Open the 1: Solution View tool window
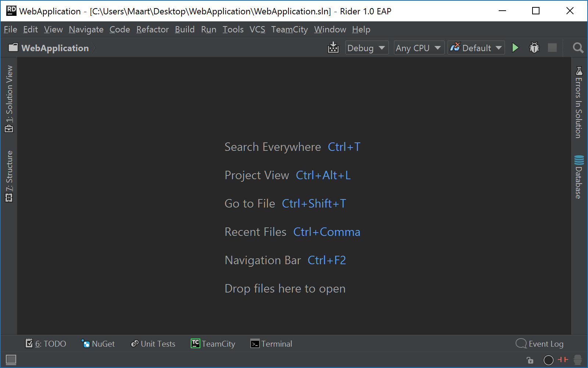Viewport: 588px width, 368px height. pyautogui.click(x=9, y=99)
